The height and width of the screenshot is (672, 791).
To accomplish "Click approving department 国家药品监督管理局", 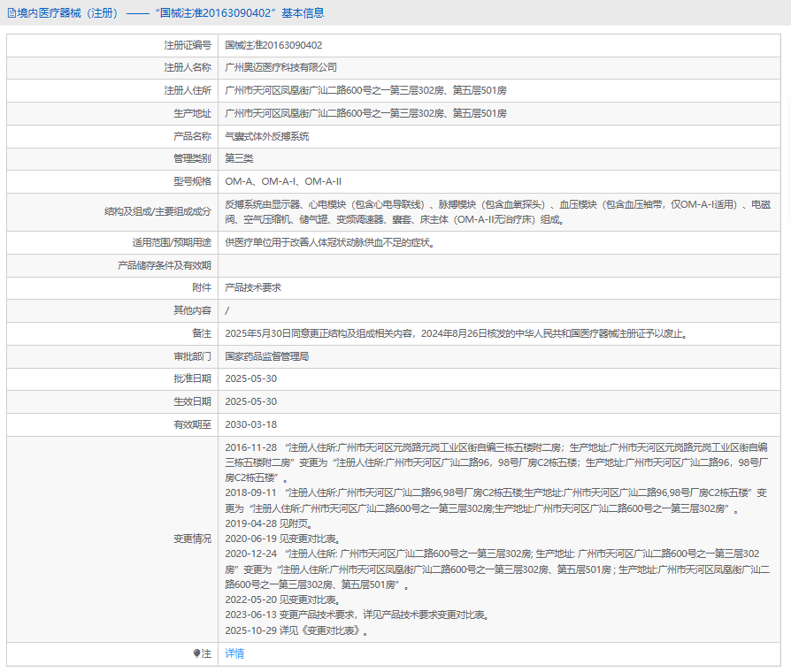I will coord(267,356).
